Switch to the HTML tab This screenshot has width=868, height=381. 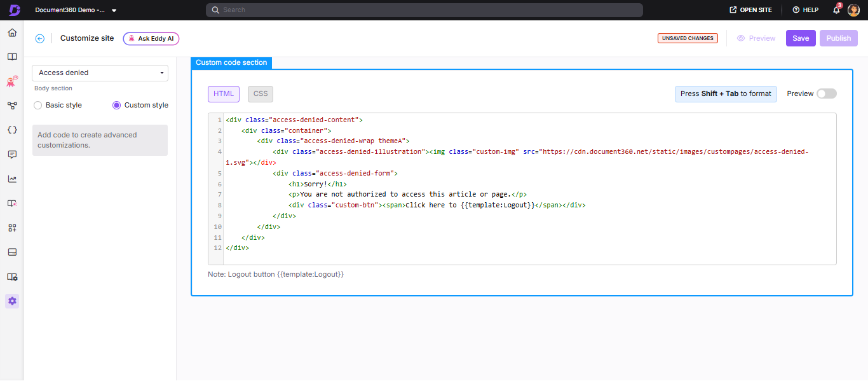(x=224, y=94)
